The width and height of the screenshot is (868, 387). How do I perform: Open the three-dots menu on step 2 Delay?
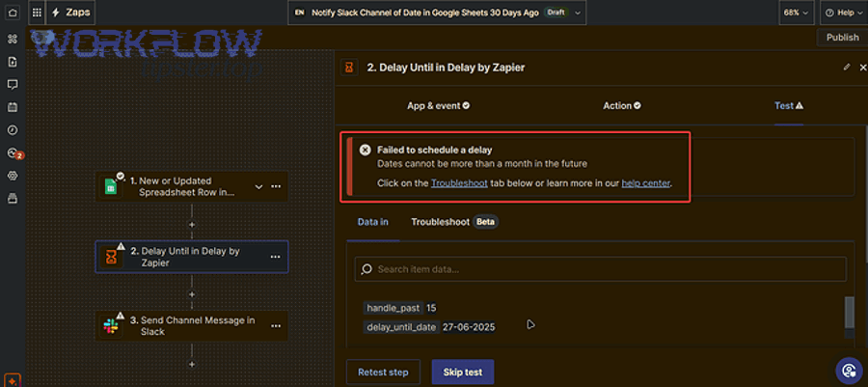pos(276,257)
